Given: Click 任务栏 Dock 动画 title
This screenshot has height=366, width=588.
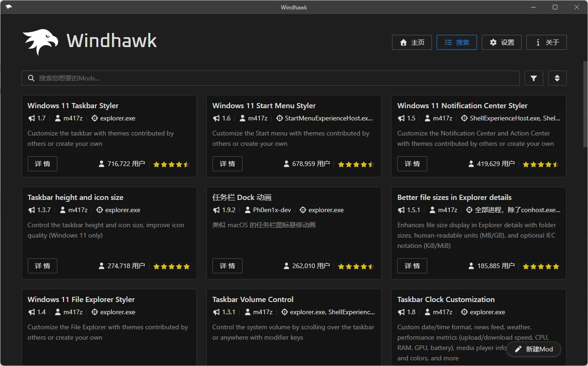Looking at the screenshot, I should [x=242, y=197].
